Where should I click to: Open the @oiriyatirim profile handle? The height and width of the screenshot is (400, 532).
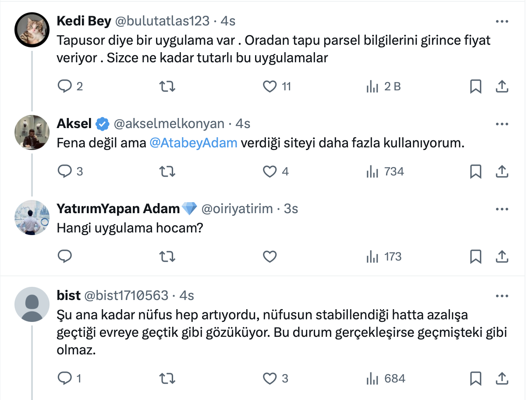point(237,209)
